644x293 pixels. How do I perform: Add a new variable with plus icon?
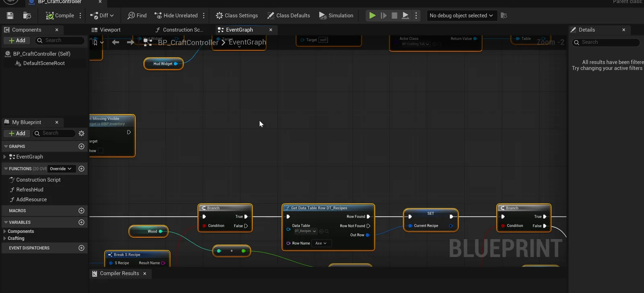(81, 222)
